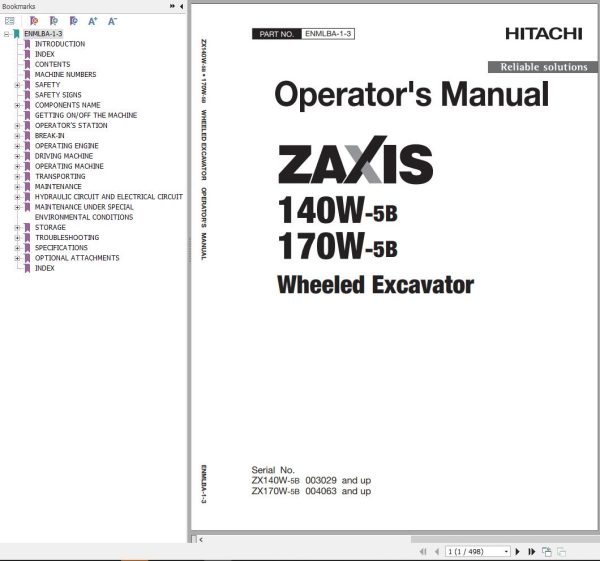Open HYDRAULIC CIRCUIT AND ELECTRICAL CIRCUIT bookmark
This screenshot has height=561, width=600.
[109, 197]
